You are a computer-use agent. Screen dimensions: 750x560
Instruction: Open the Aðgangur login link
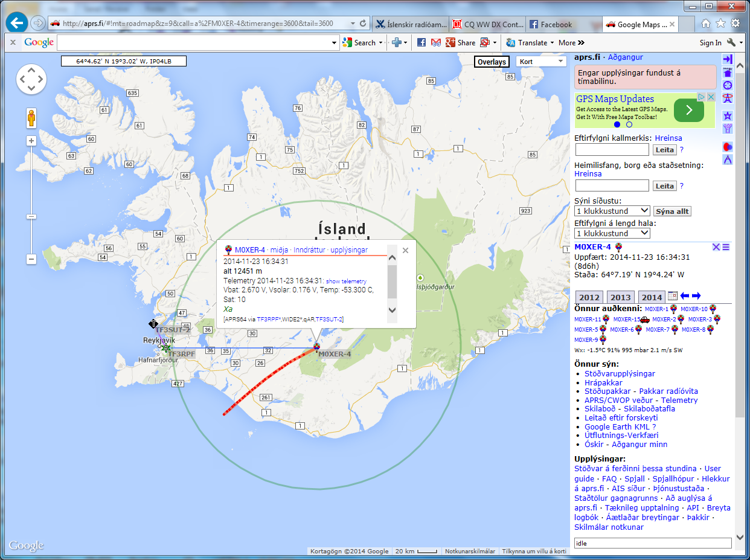tap(625, 57)
